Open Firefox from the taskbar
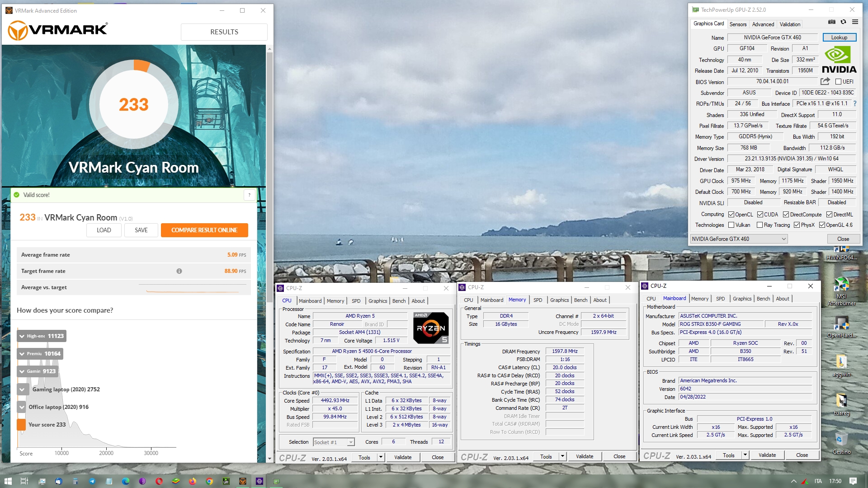Viewport: 868px width, 488px height. 193,481
